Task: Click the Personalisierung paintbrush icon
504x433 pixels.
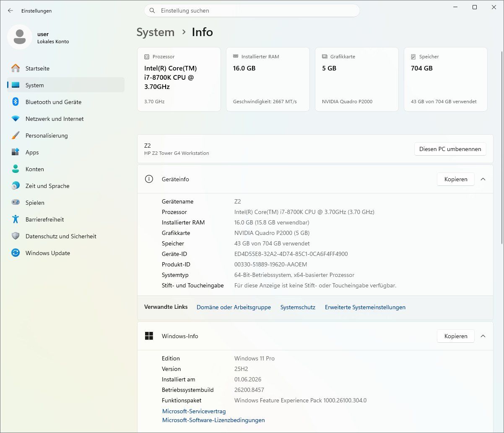Action: [16, 136]
